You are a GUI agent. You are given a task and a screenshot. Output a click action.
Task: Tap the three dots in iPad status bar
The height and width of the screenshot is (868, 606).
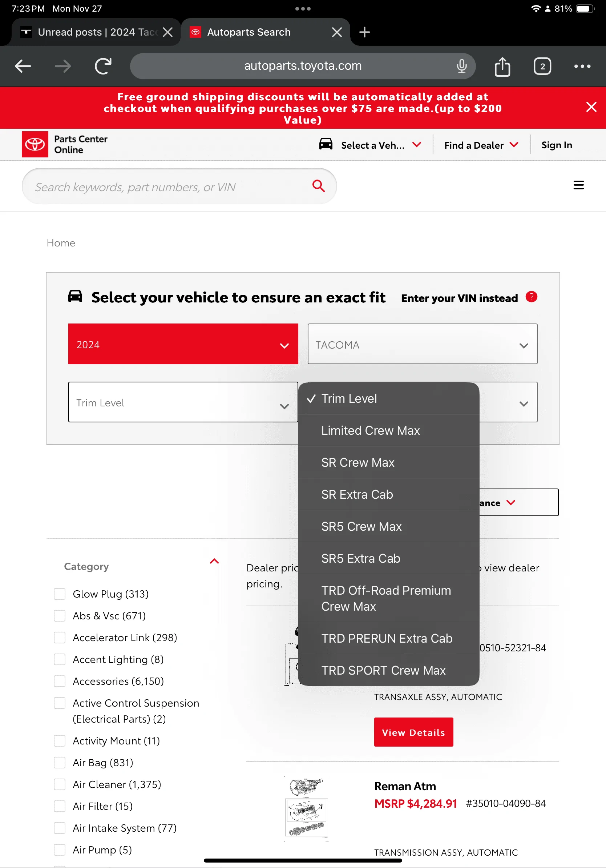pyautogui.click(x=303, y=8)
